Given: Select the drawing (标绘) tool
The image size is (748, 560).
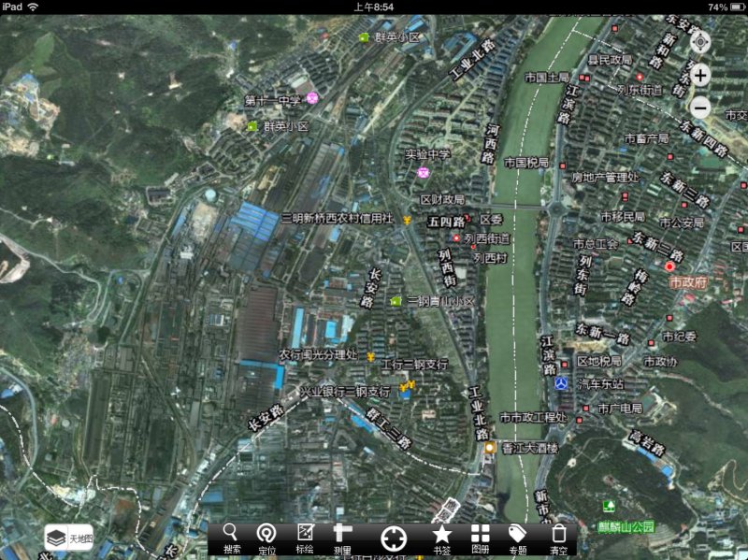Looking at the screenshot, I should click(305, 538).
